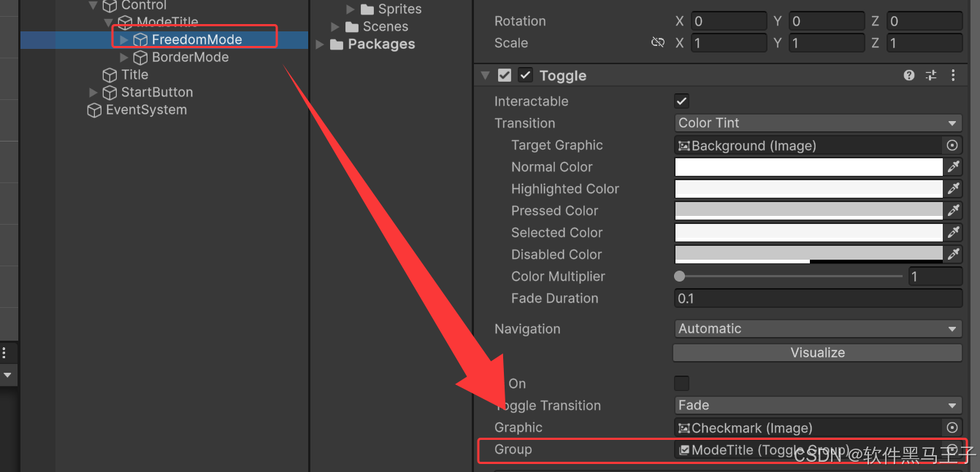Screen dimensions: 980x472
Task: Check the Is On checkbox
Action: [x=681, y=383]
